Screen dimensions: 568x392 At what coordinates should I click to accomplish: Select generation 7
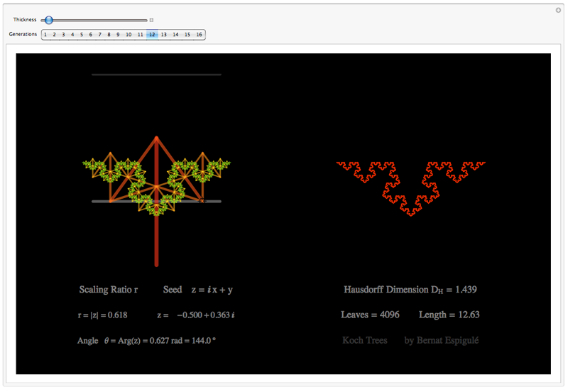(99, 34)
